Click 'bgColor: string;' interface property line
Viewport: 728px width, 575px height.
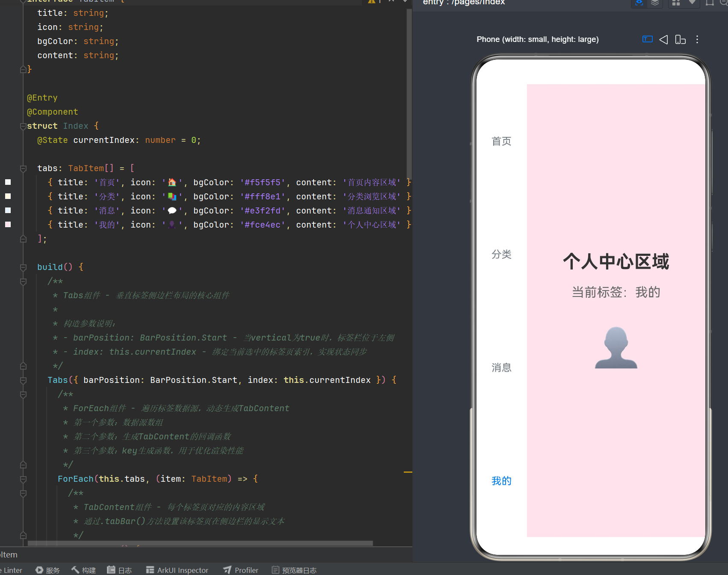click(x=78, y=41)
